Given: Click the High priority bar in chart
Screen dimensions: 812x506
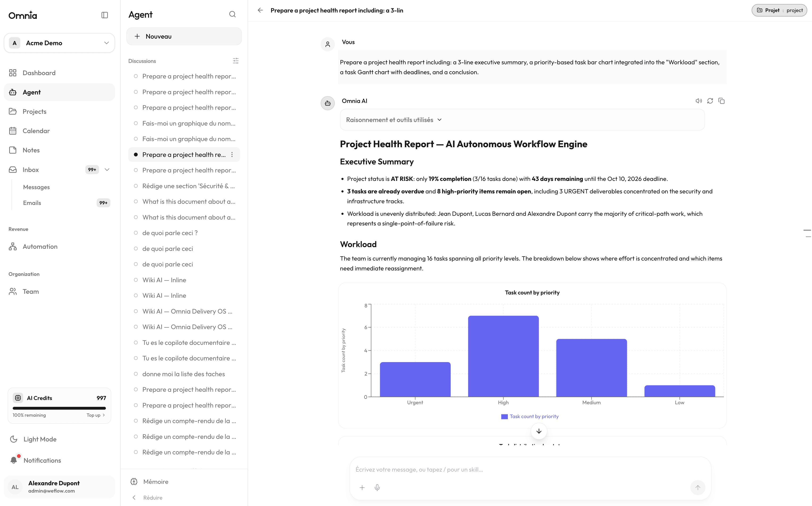Looking at the screenshot, I should click(x=503, y=356).
